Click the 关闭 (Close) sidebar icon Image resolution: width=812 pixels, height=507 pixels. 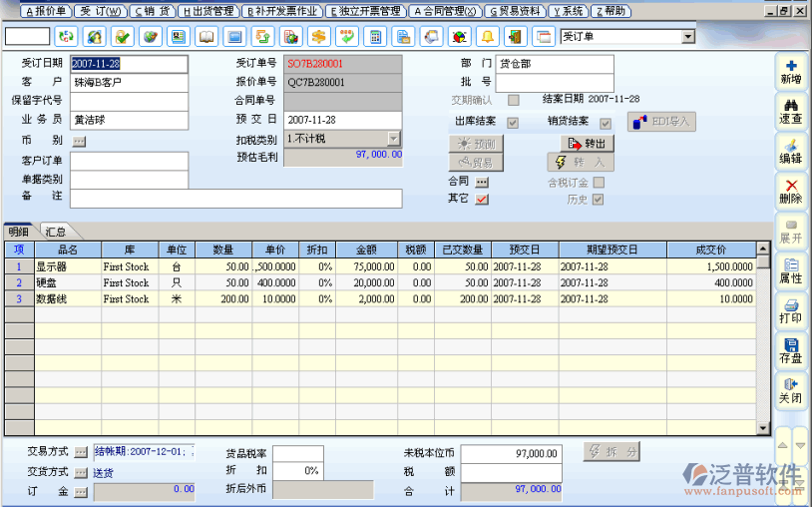[790, 390]
